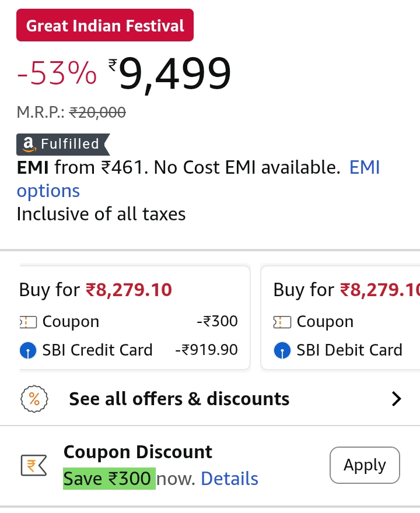Click the Buy for ₹8,279.10 credit card price

(128, 290)
